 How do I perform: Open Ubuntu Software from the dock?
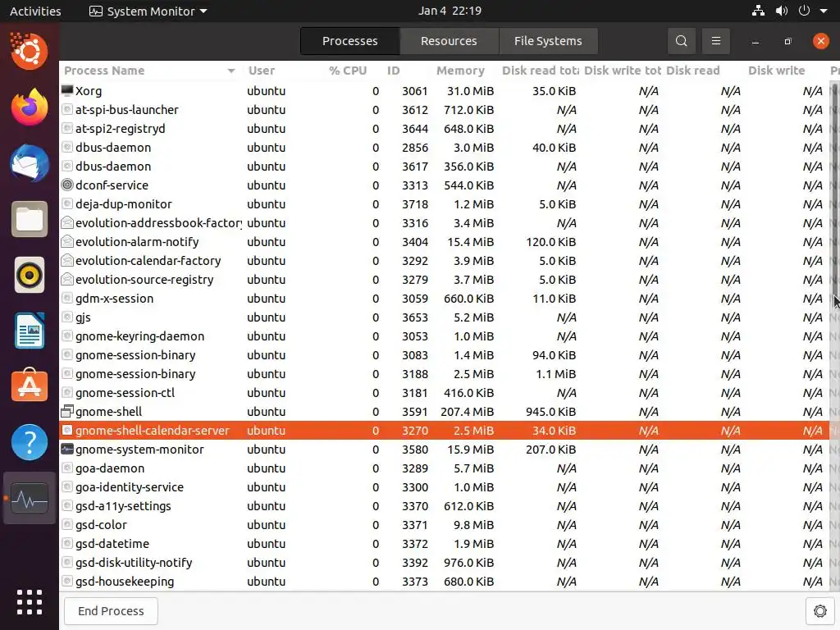30,386
